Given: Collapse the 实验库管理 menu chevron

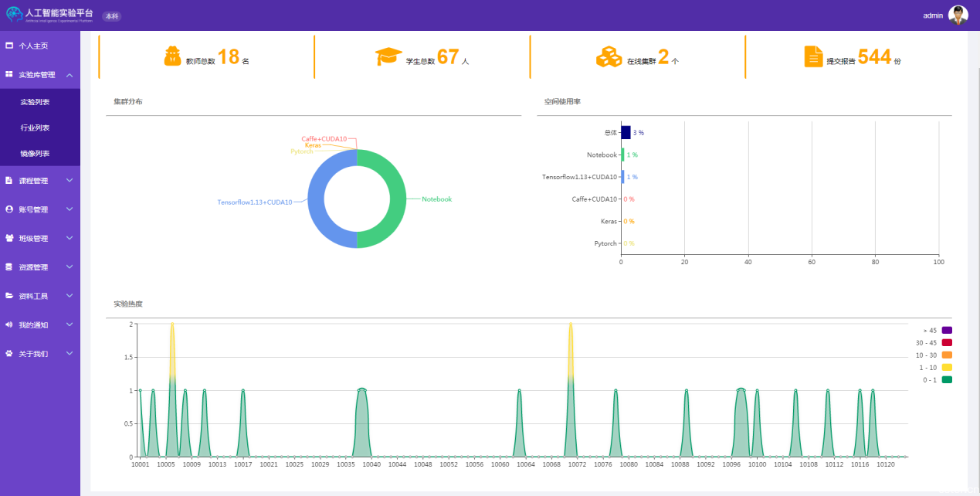Looking at the screenshot, I should [x=70, y=75].
